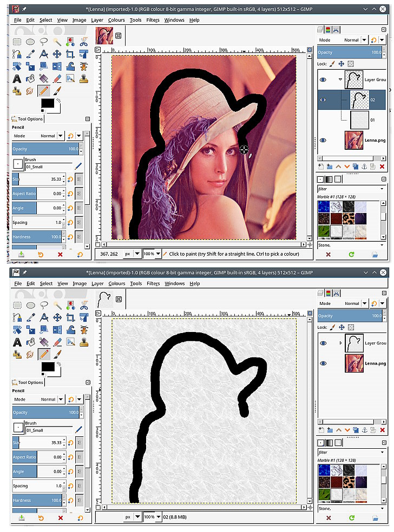Toggle lock alpha channel in bottom window
Image resolution: width=394 pixels, height=532 pixels.
351,328
